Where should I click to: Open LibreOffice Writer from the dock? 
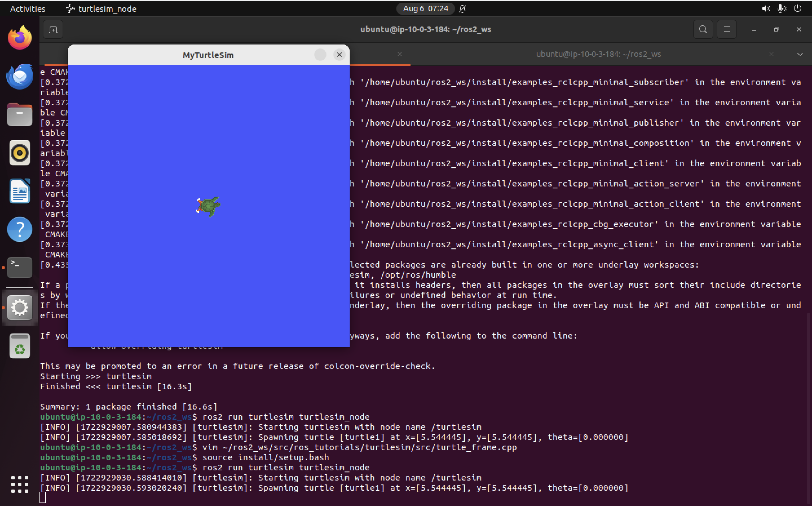point(19,191)
